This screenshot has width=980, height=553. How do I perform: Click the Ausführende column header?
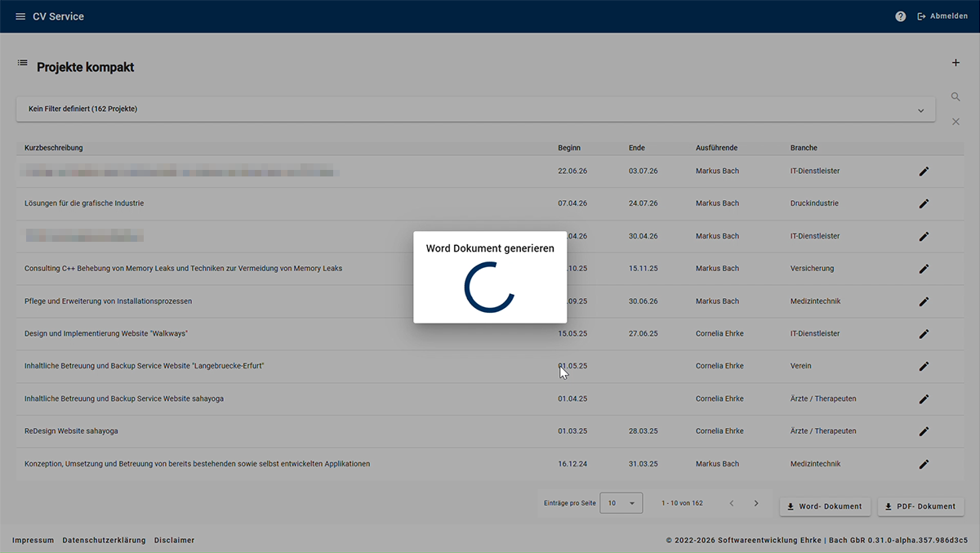[x=716, y=148]
